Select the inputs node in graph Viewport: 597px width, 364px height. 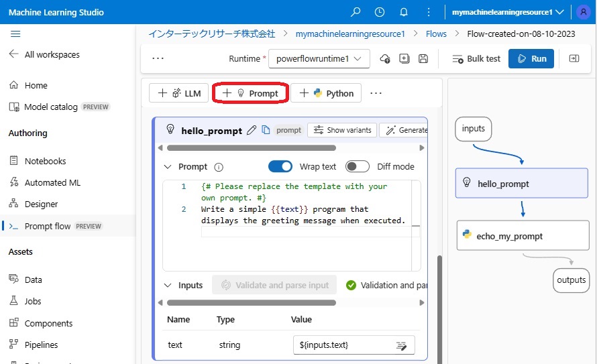[474, 129]
